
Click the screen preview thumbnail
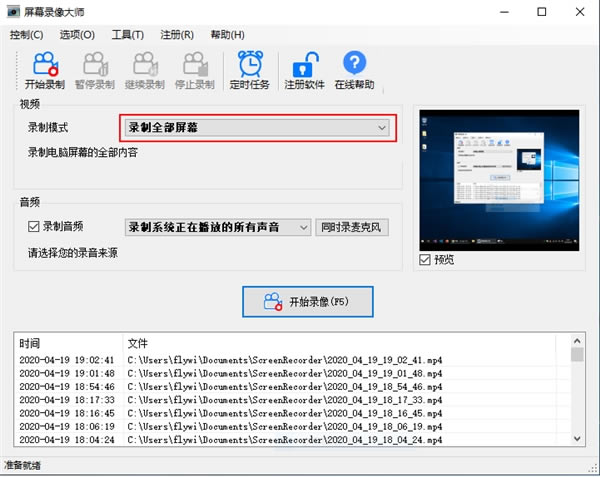(499, 180)
